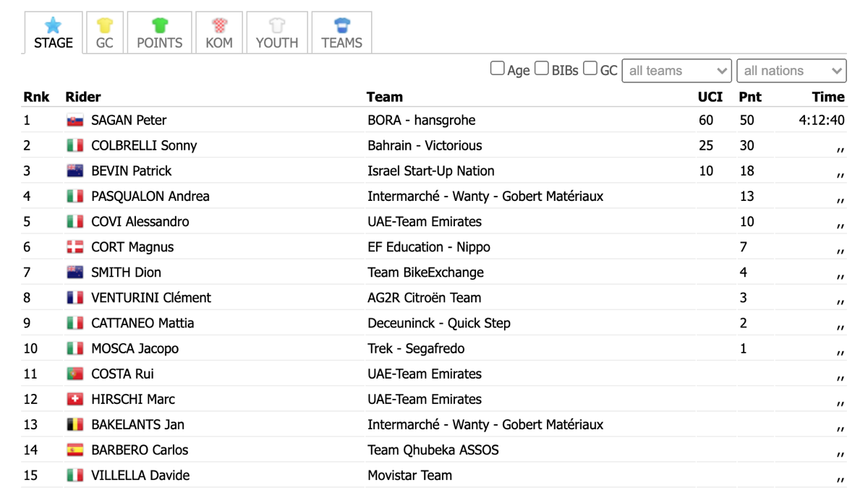Click the EF Education - Nippo team link

click(x=429, y=246)
